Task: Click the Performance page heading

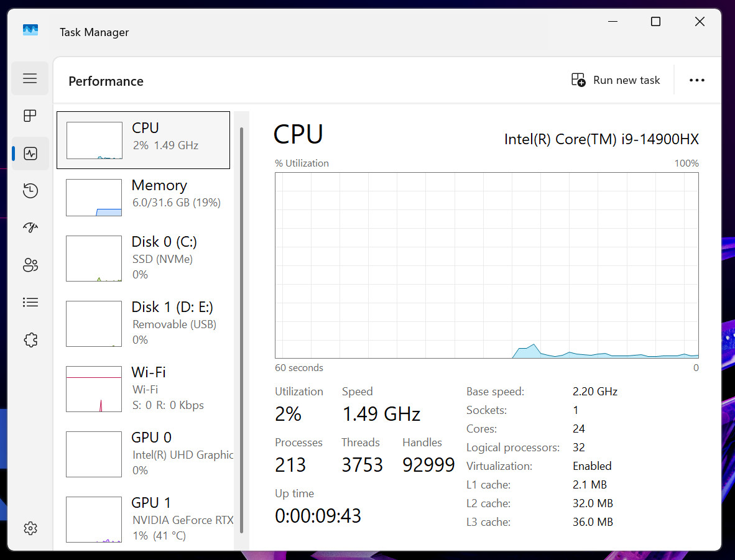Action: tap(106, 81)
